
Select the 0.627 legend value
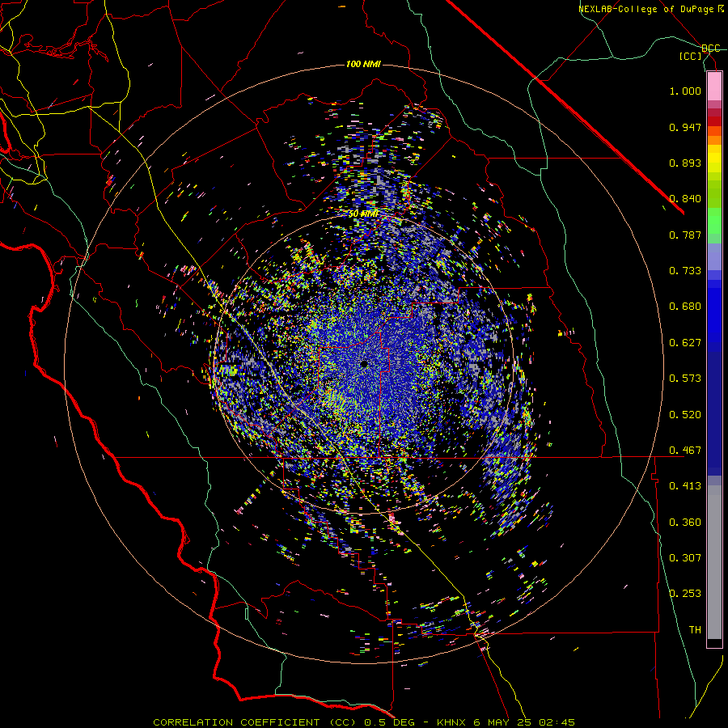[x=685, y=343]
